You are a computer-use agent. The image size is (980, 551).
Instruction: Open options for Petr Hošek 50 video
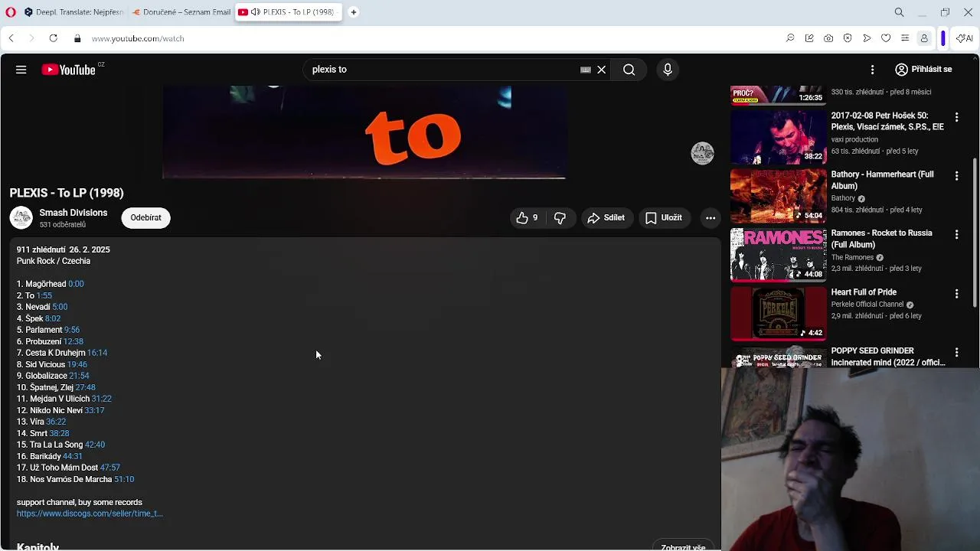pyautogui.click(x=956, y=117)
